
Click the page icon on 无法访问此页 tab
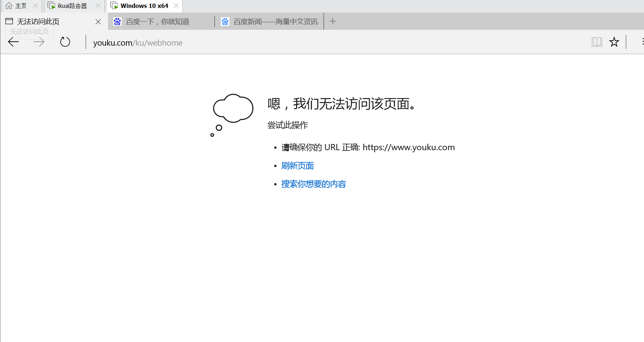[9, 21]
